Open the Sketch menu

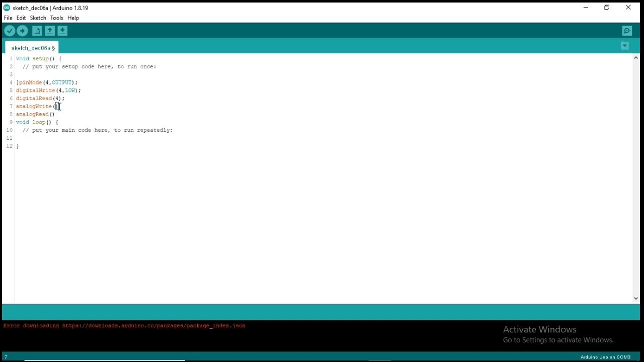point(38,18)
